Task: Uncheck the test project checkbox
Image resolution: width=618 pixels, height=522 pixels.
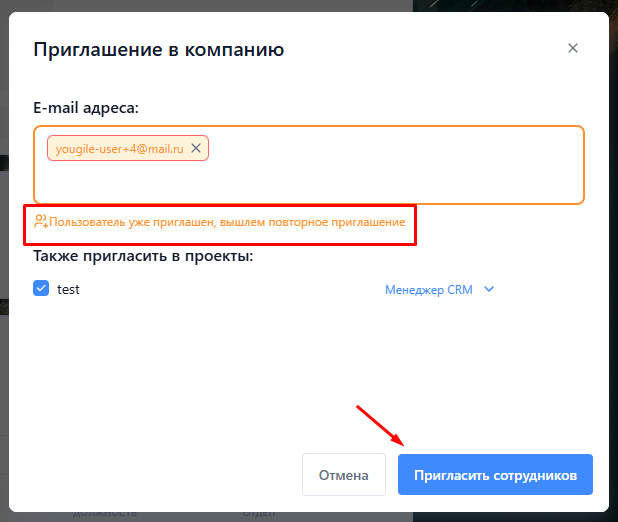Action: click(x=41, y=289)
